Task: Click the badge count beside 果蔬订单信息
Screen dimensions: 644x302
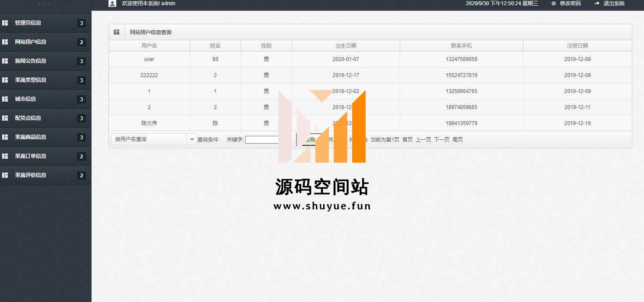Action: click(81, 157)
